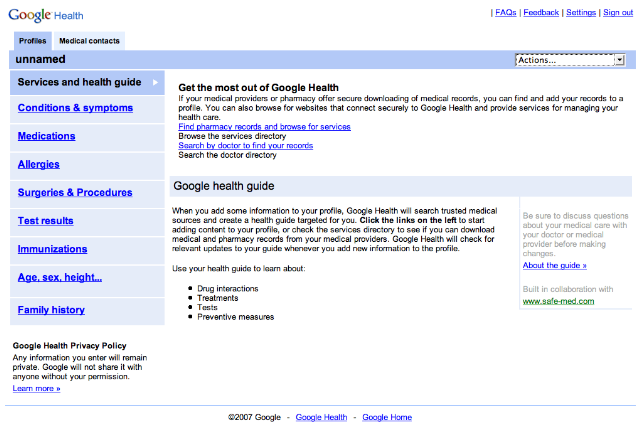The image size is (640, 423).
Task: Select the Profiles tab
Action: (32, 41)
